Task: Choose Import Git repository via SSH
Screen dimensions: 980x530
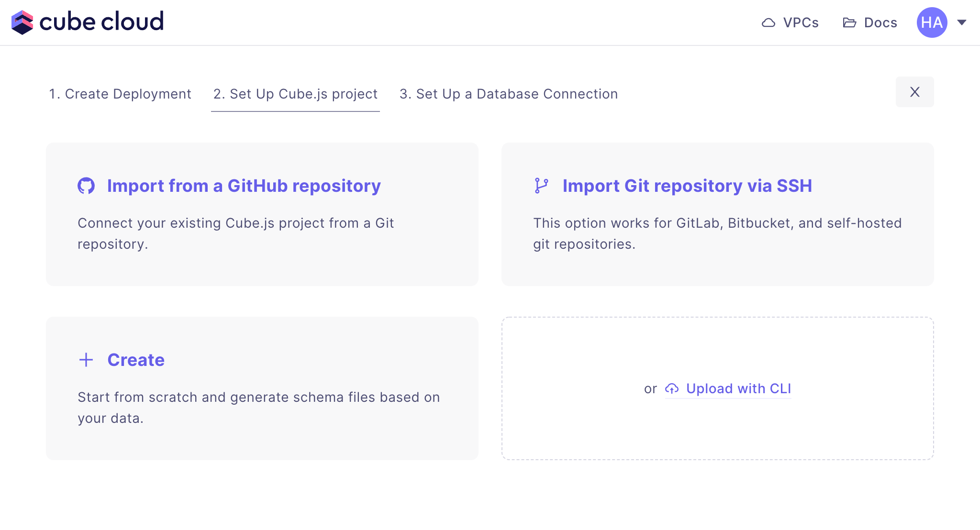Action: coord(687,186)
